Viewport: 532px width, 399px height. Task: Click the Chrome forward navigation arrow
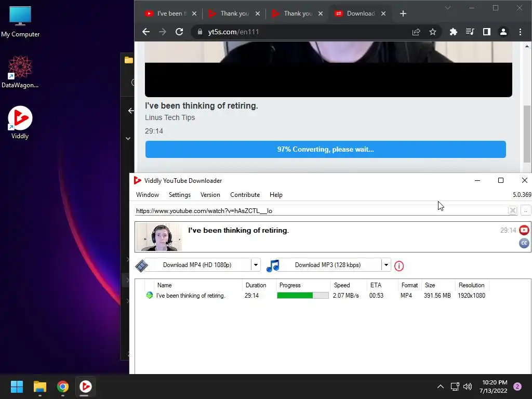[163, 32]
